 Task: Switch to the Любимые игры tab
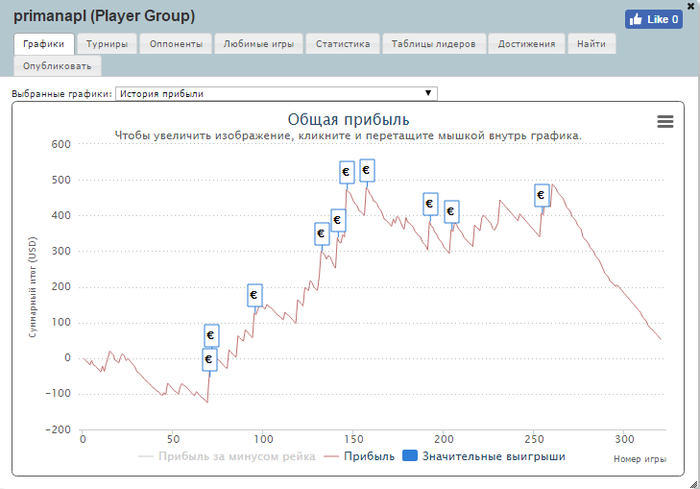tap(258, 44)
